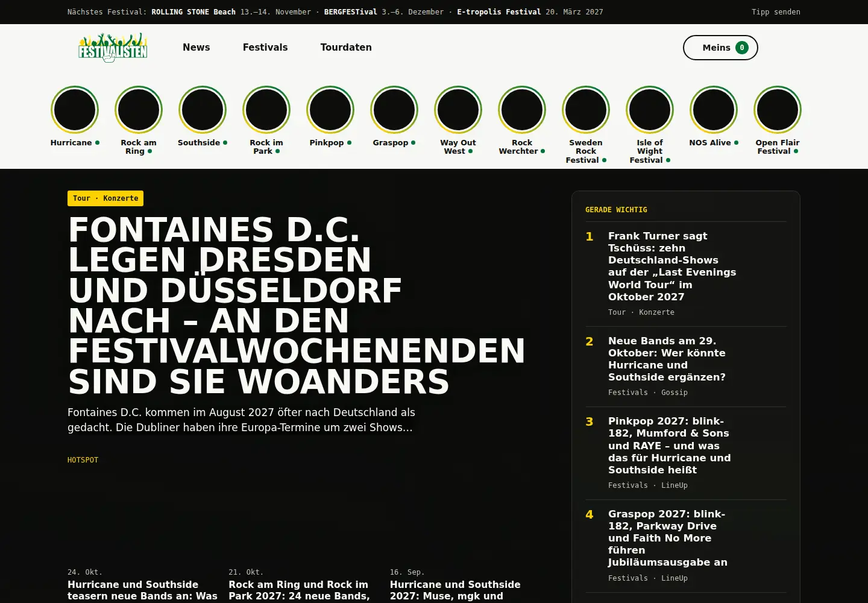Open the Isle of Wight Festival circle

coord(650,110)
